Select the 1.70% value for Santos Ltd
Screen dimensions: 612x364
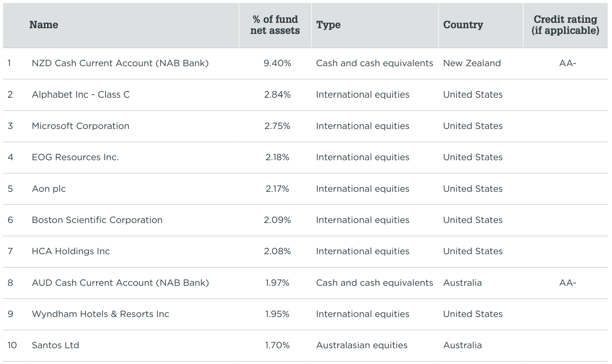pyautogui.click(x=277, y=345)
